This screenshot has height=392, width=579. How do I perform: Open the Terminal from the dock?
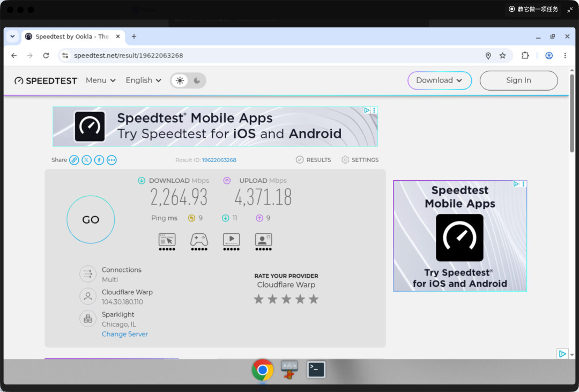(316, 369)
